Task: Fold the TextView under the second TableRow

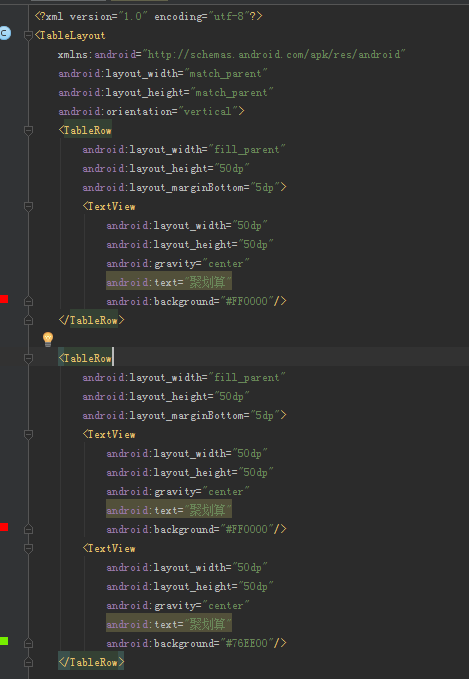Action: click(x=29, y=434)
